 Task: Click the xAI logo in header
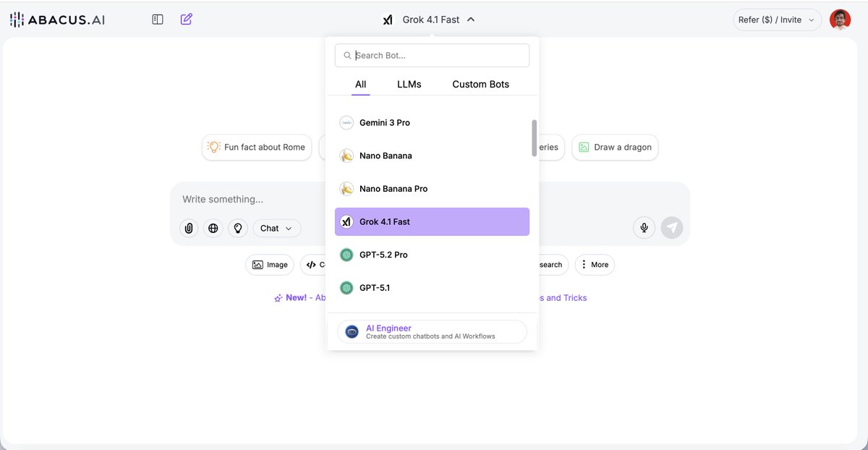[388, 20]
